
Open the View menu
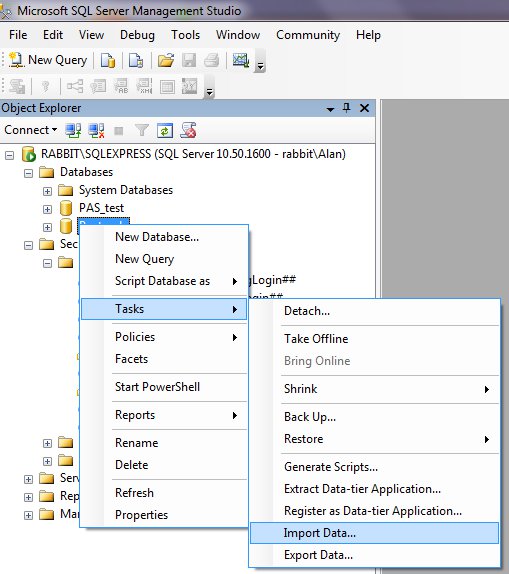[92, 35]
